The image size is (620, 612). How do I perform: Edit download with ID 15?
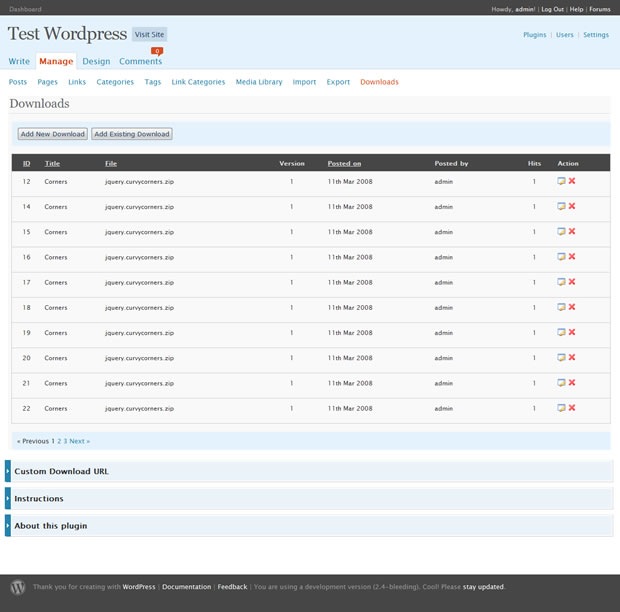pos(561,232)
